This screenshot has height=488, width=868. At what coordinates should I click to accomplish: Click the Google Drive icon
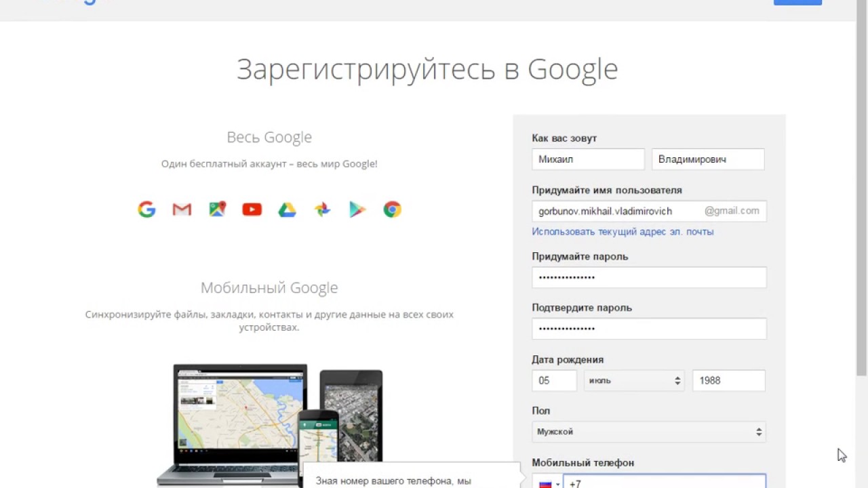click(x=288, y=209)
